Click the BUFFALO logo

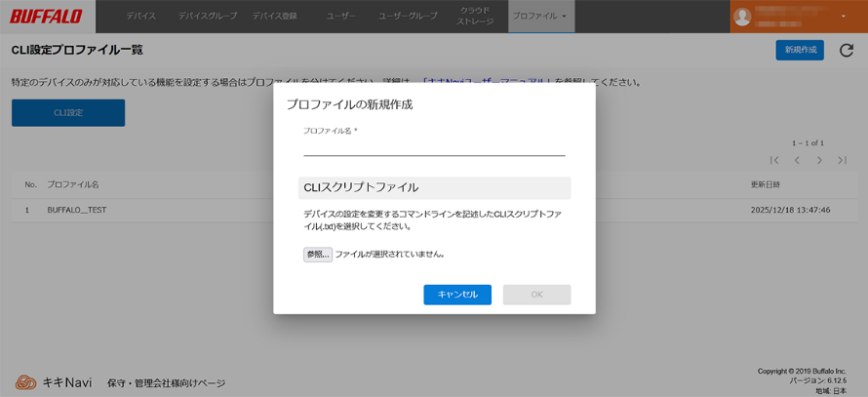pyautogui.click(x=46, y=17)
